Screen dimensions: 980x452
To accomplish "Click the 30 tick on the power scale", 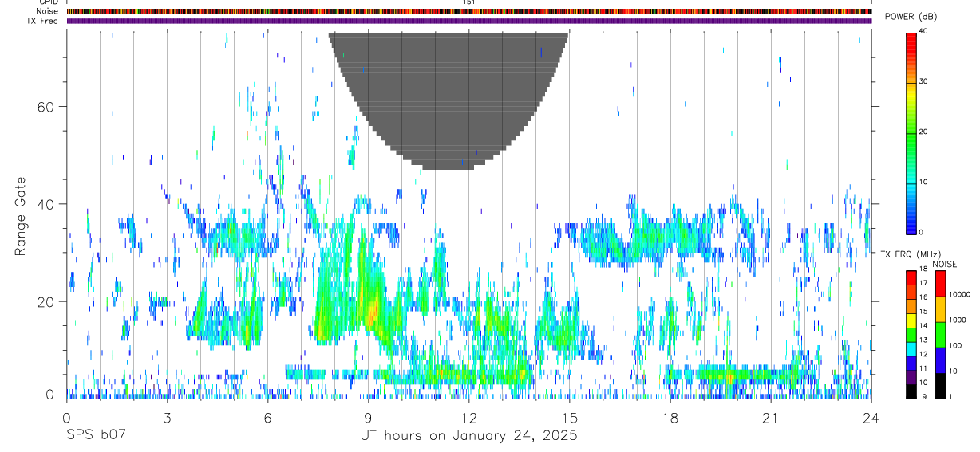I will click(924, 82).
